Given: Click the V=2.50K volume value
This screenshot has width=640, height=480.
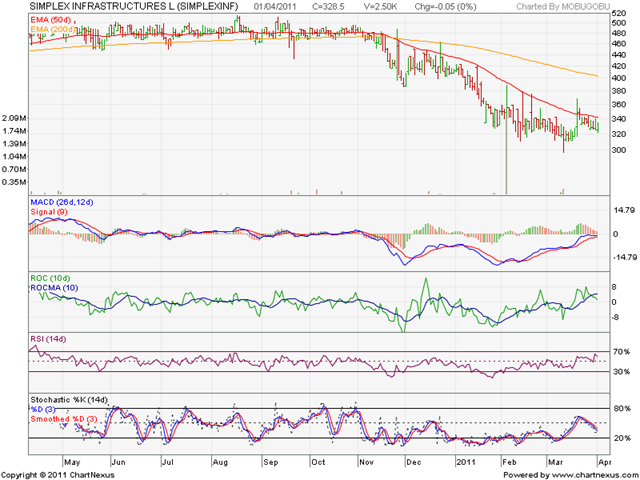Looking at the screenshot, I should (380, 7).
